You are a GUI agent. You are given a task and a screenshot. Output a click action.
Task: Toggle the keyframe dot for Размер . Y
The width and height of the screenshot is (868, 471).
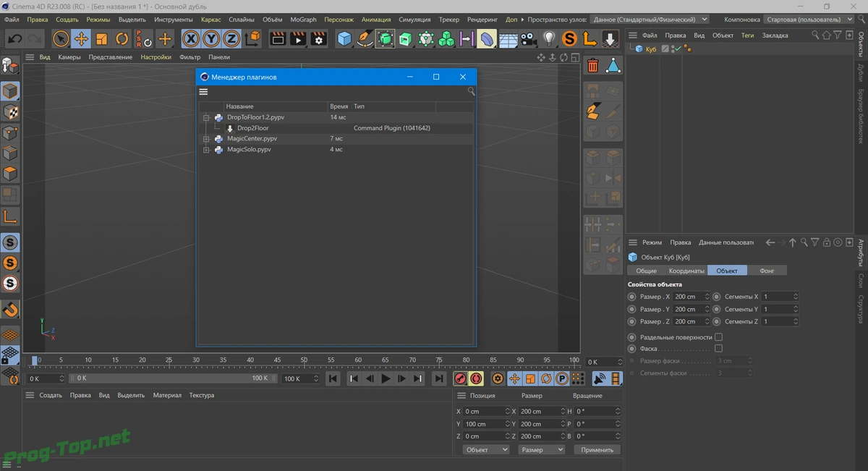[x=632, y=309]
